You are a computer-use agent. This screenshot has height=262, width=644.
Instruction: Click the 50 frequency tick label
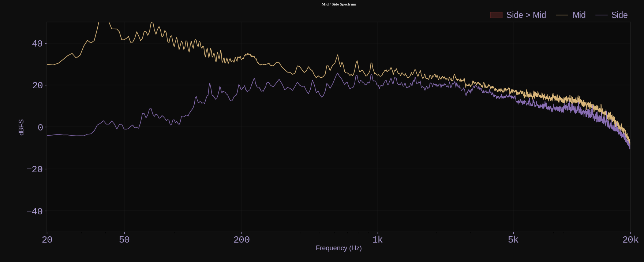[x=124, y=240]
